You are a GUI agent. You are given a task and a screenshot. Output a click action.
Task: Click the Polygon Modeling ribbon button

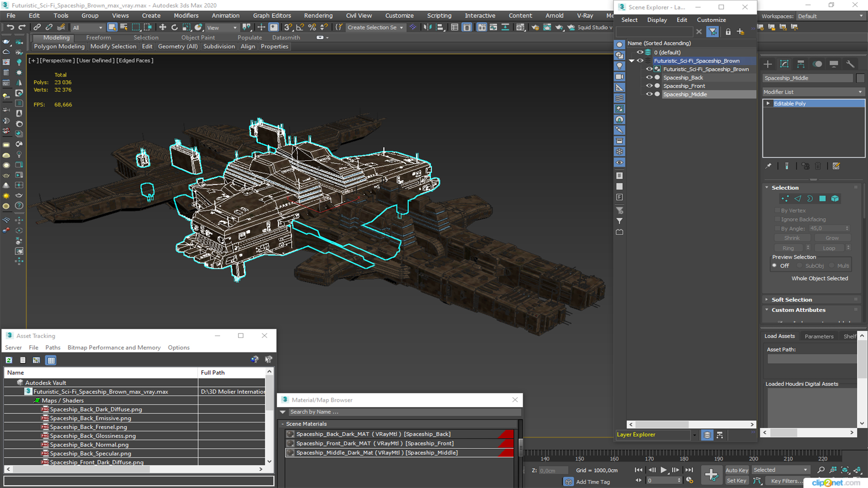pyautogui.click(x=59, y=47)
